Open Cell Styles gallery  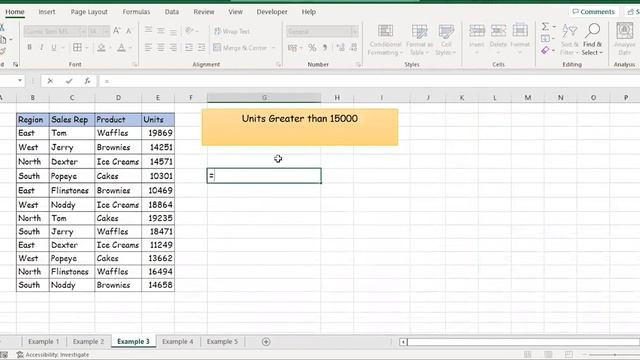[x=446, y=40]
